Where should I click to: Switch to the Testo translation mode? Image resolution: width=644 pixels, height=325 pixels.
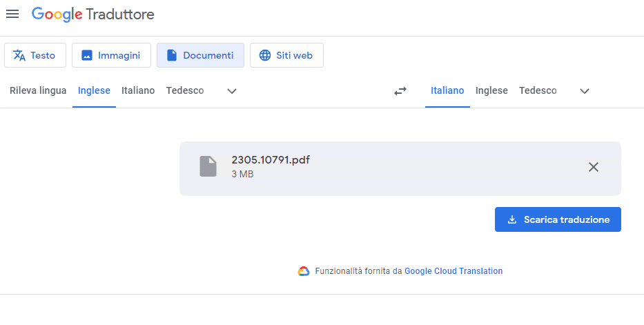(x=35, y=55)
